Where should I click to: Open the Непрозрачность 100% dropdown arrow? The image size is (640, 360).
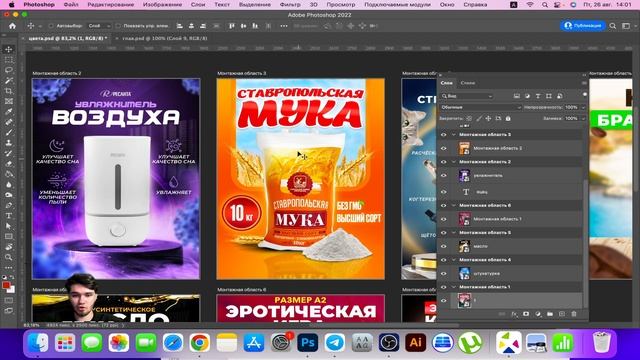coord(583,107)
